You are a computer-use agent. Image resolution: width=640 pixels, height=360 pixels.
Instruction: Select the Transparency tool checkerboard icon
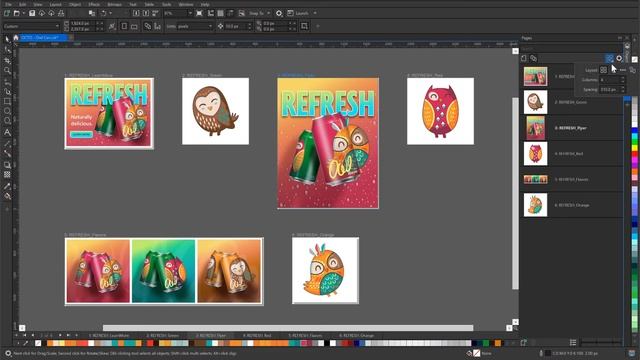tap(7, 175)
